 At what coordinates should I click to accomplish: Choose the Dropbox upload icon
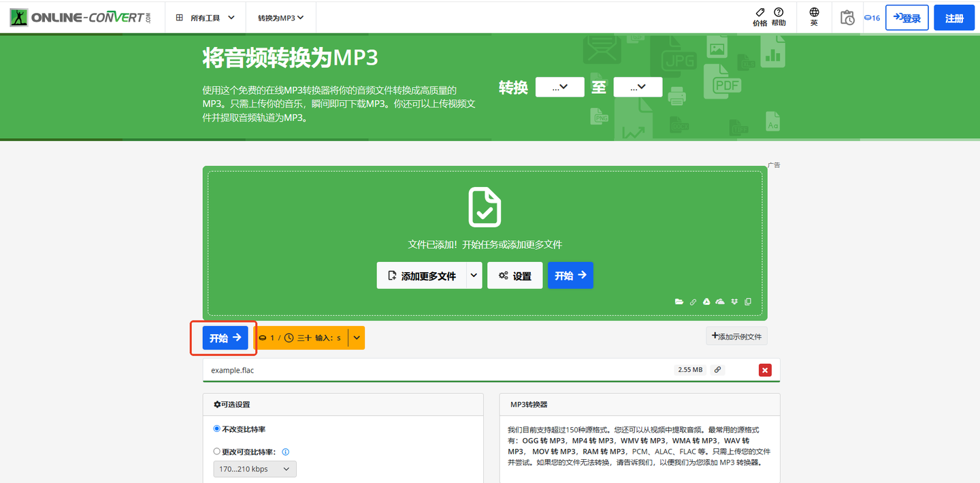734,301
